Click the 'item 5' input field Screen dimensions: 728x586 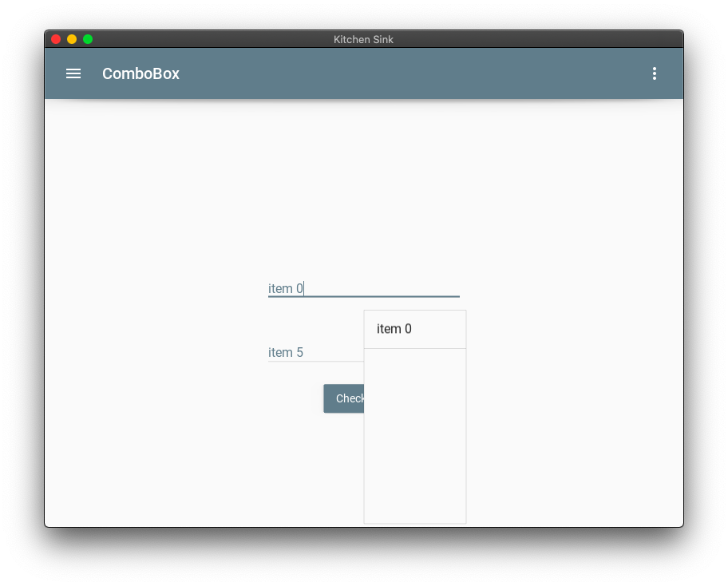tap(315, 352)
